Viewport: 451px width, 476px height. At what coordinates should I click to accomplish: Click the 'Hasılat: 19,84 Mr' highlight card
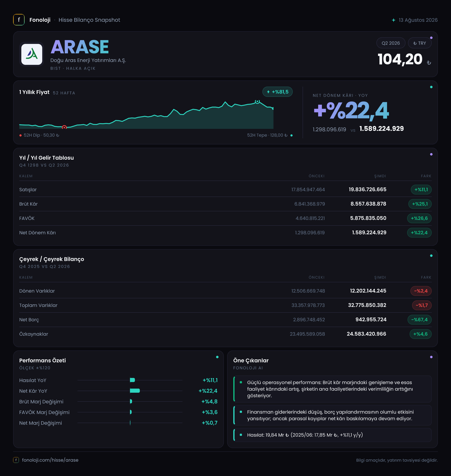point(332,435)
